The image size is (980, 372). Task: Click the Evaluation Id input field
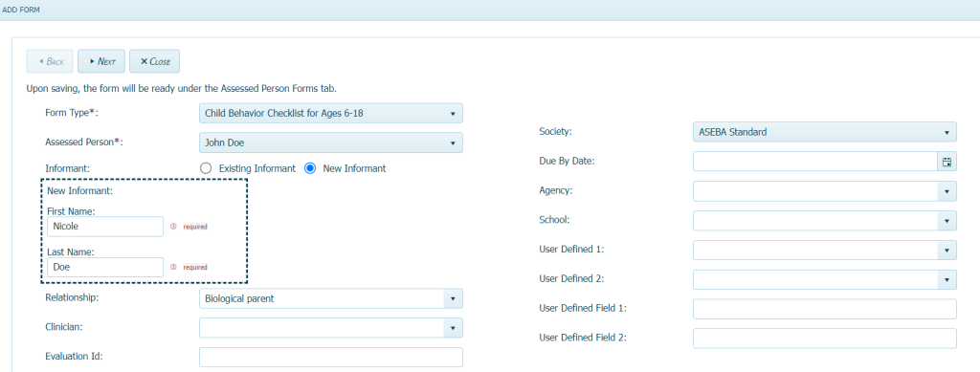tap(331, 357)
